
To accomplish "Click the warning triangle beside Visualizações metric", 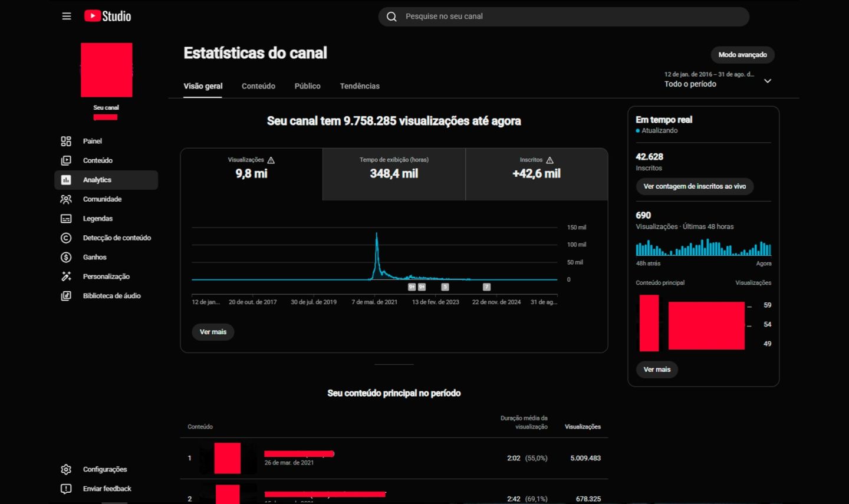I will tap(271, 160).
